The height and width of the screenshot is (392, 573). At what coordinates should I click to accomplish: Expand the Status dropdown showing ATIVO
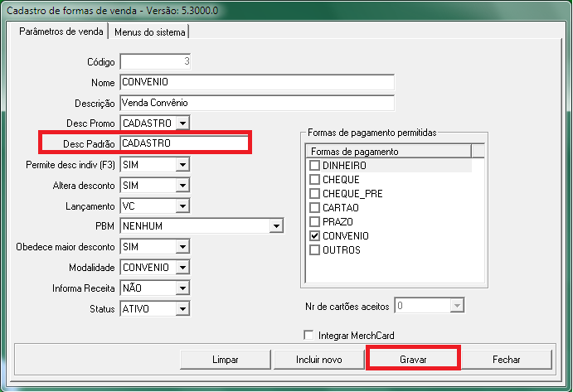point(182,308)
